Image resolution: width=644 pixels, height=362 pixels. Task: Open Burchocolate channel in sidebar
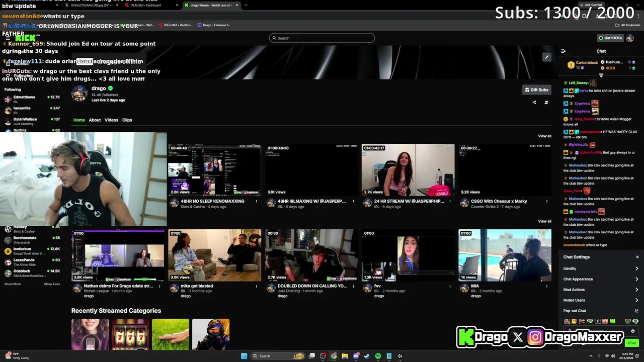tap(31, 240)
